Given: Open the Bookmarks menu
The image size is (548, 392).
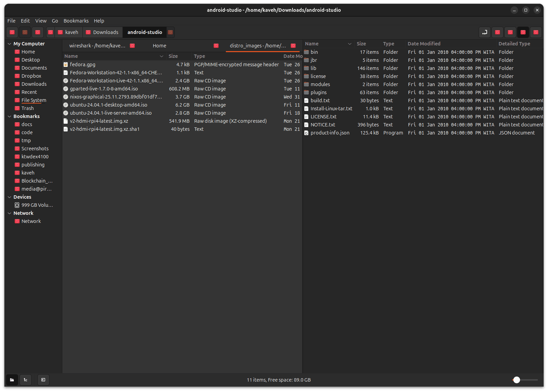Looking at the screenshot, I should [76, 21].
